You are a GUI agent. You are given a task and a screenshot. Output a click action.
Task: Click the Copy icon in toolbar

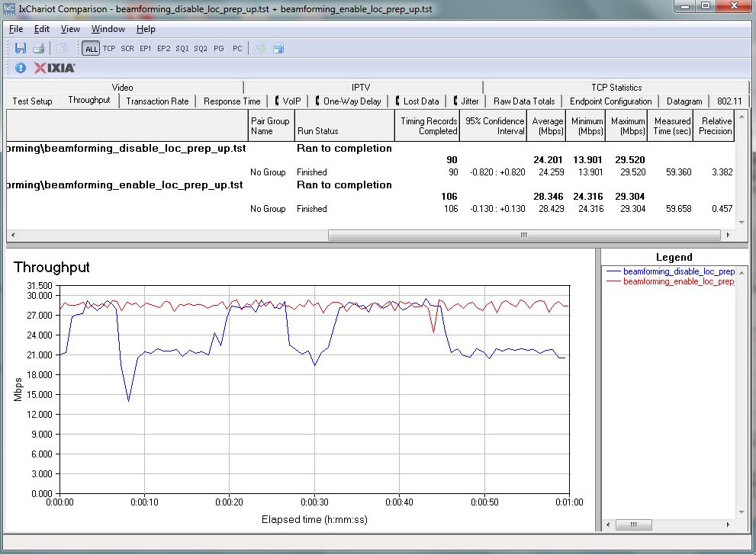coord(61,48)
